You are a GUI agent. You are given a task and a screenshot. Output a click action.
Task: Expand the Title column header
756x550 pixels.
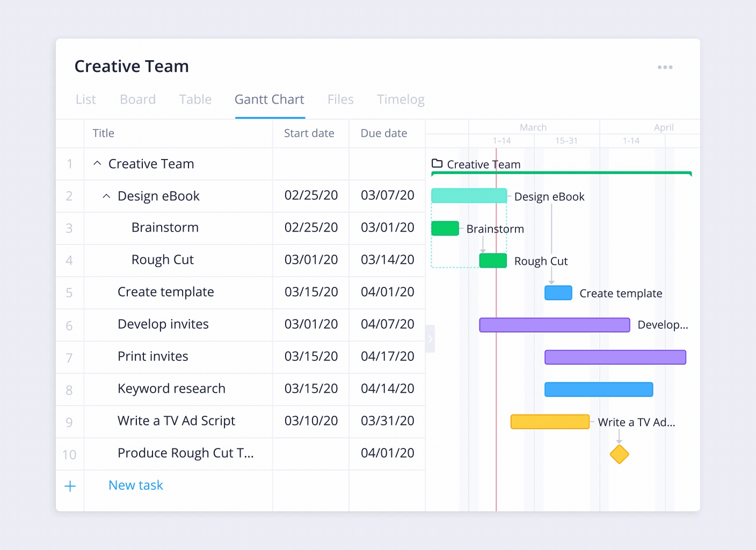[103, 133]
